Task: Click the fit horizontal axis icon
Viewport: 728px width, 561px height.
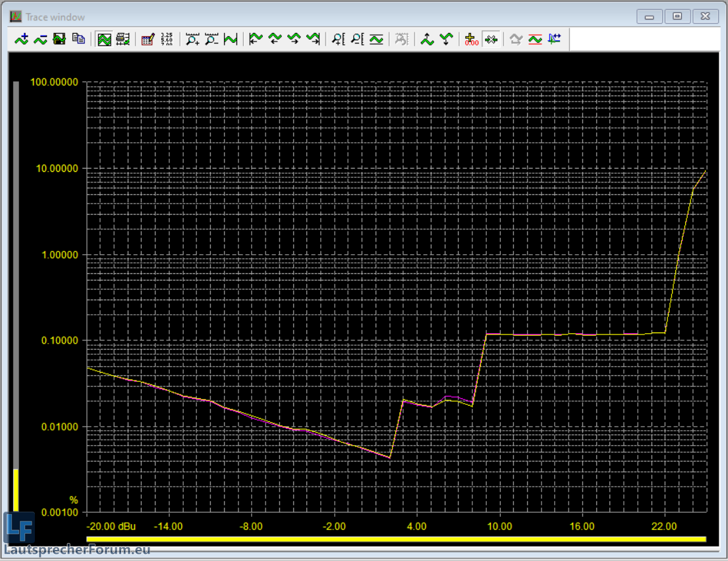Action: pos(231,40)
